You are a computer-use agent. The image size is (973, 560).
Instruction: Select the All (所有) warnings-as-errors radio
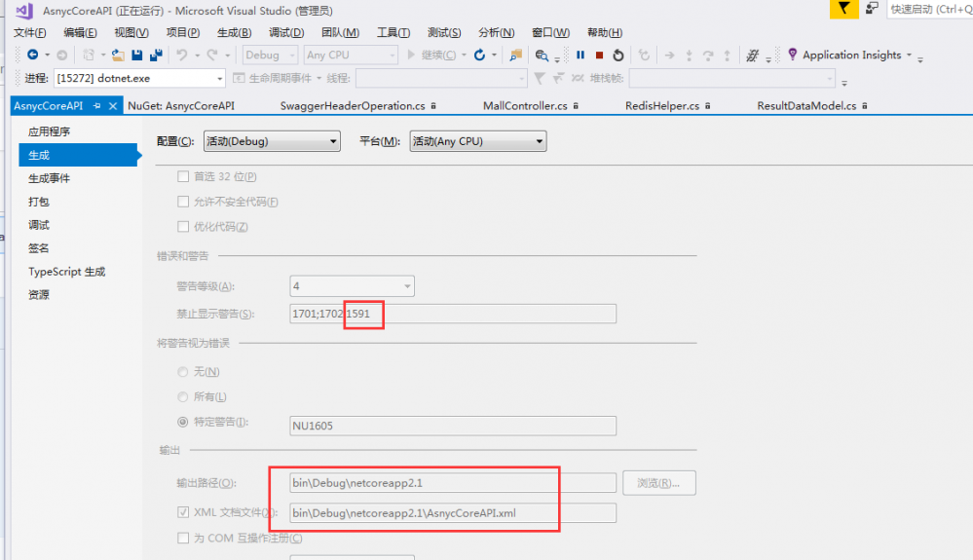pos(182,396)
